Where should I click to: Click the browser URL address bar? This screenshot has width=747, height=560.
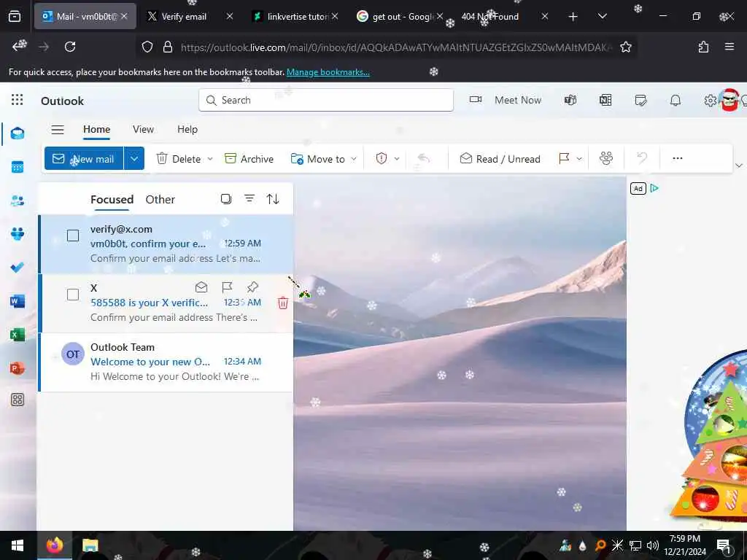pos(395,47)
